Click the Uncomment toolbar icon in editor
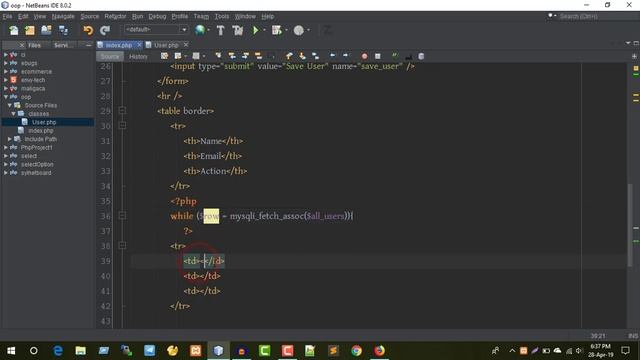Viewport: 640px width, 360px height. (x=408, y=56)
